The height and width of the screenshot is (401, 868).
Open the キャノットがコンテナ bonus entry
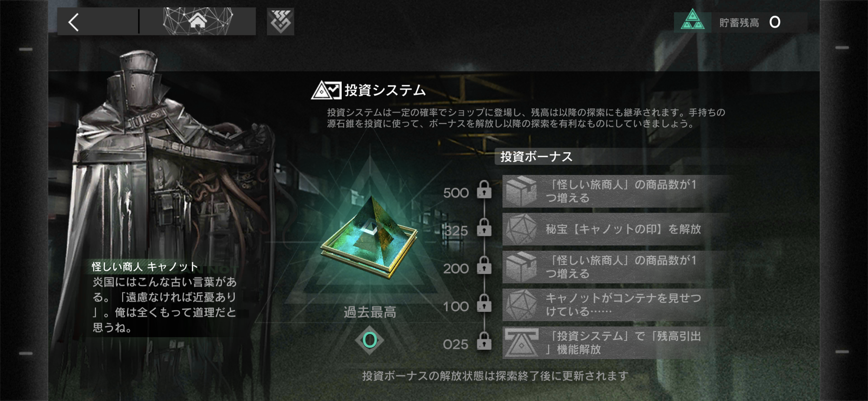(616, 305)
